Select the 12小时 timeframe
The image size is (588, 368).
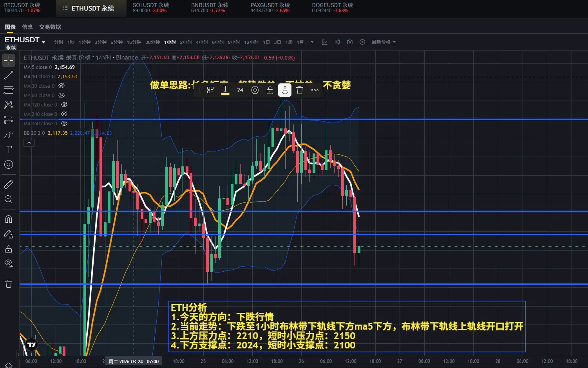(x=251, y=42)
